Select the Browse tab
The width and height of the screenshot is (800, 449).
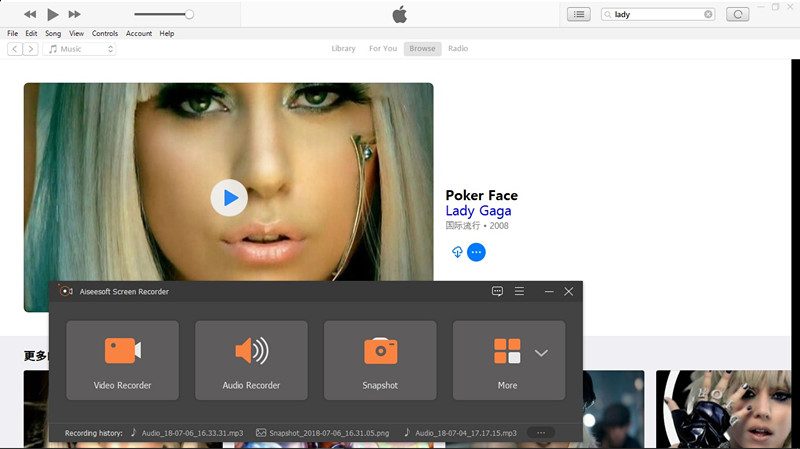pos(422,48)
